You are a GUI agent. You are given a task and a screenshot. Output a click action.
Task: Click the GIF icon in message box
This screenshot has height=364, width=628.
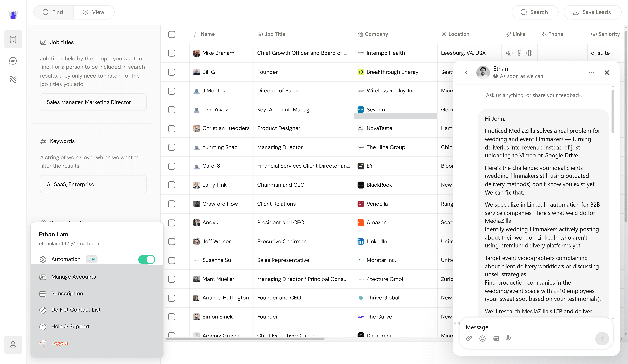(x=496, y=338)
